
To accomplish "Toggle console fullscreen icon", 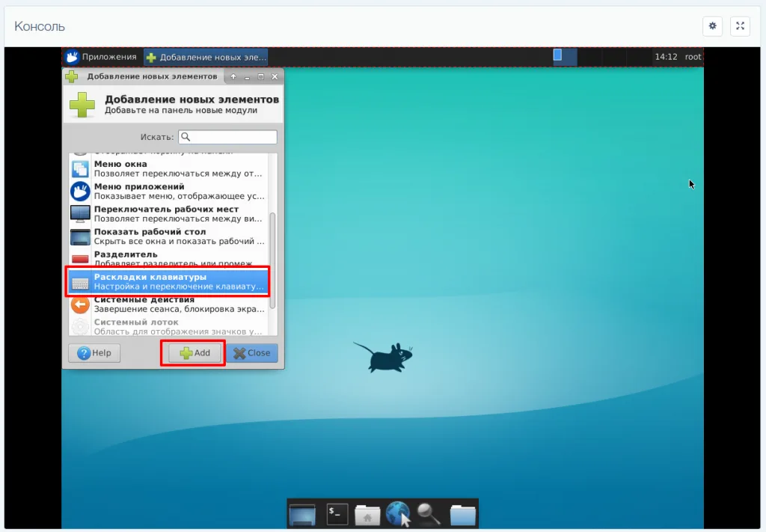I will [740, 26].
